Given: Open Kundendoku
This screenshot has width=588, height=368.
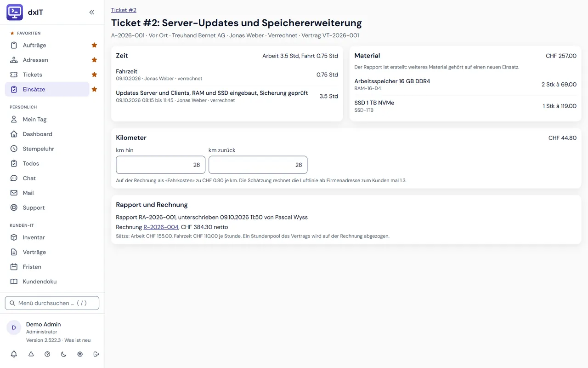Looking at the screenshot, I should coord(52,282).
